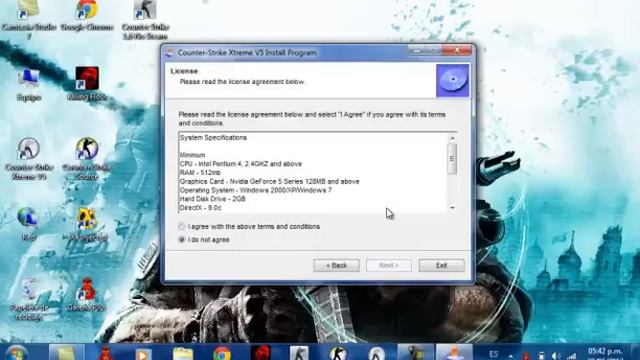
Task: Open the red figure taskbar icon
Action: pyautogui.click(x=106, y=353)
